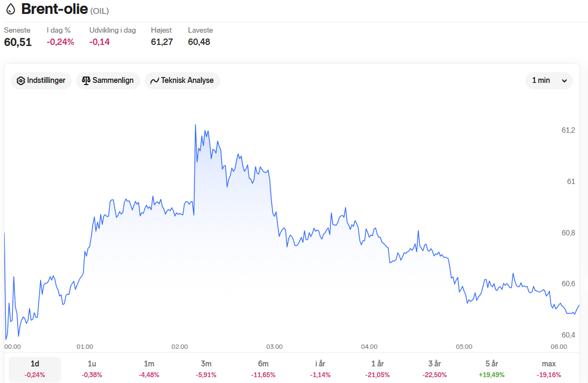Click the Seneste label
This screenshot has height=383, width=588.
coord(17,30)
